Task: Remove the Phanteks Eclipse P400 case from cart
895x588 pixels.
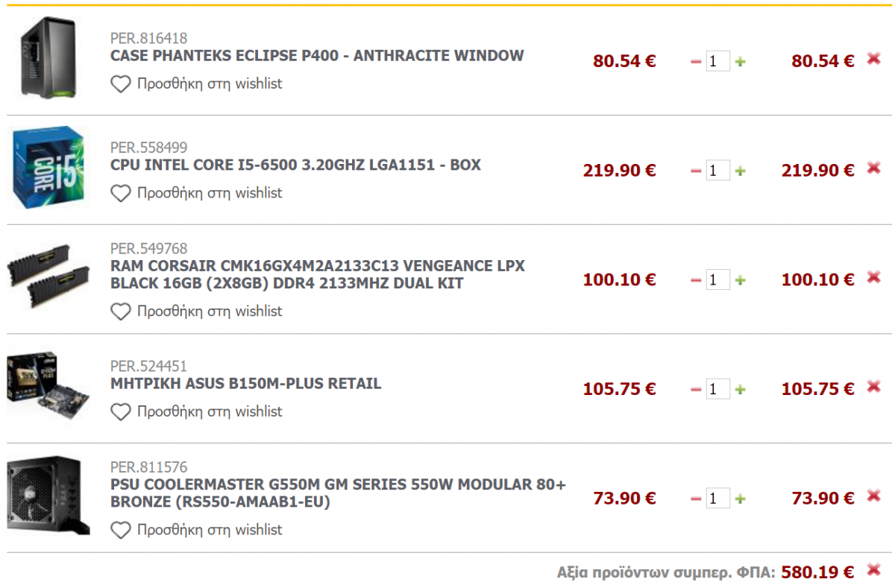Action: (x=874, y=59)
